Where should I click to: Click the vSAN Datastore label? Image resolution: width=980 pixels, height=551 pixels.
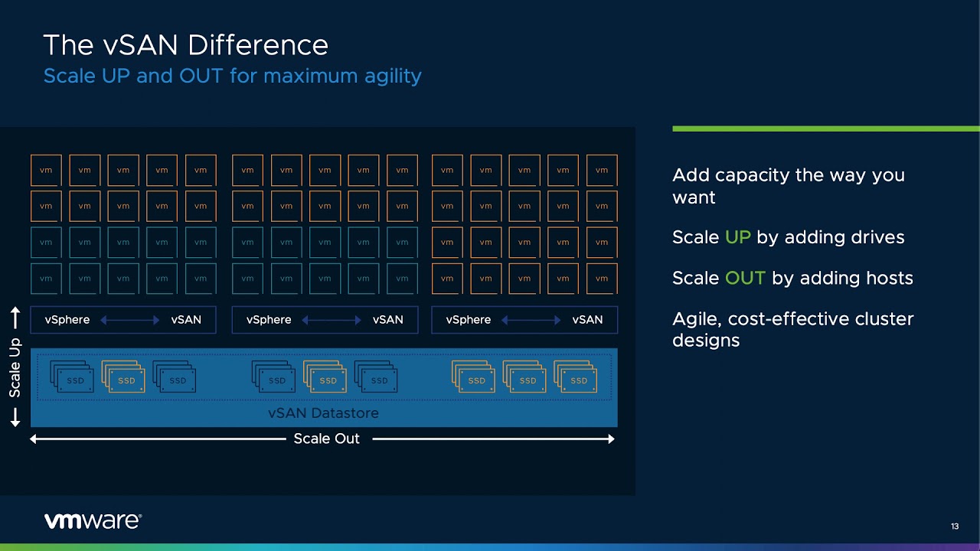tap(323, 413)
